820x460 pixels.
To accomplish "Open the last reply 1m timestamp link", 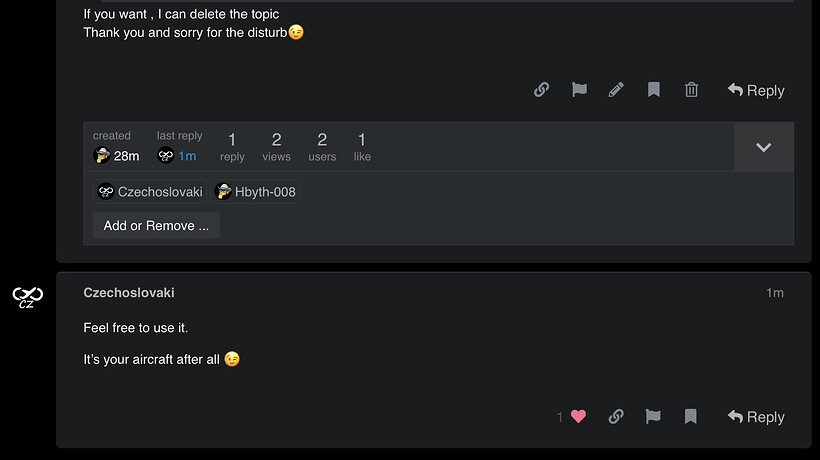I will coord(187,156).
